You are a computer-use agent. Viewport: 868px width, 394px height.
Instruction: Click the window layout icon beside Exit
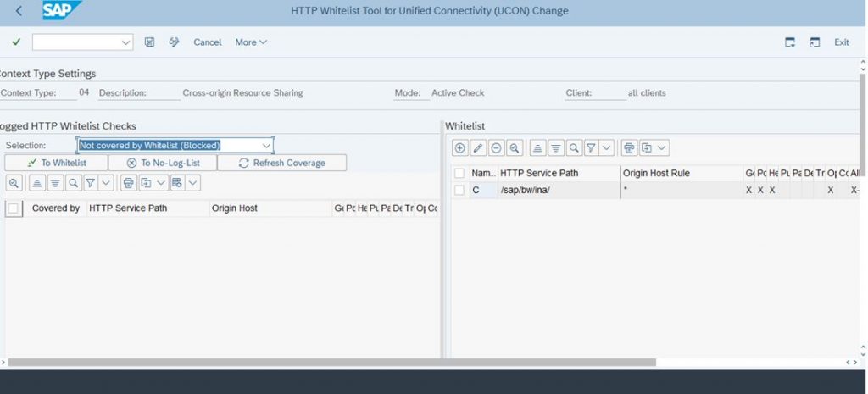(x=815, y=42)
